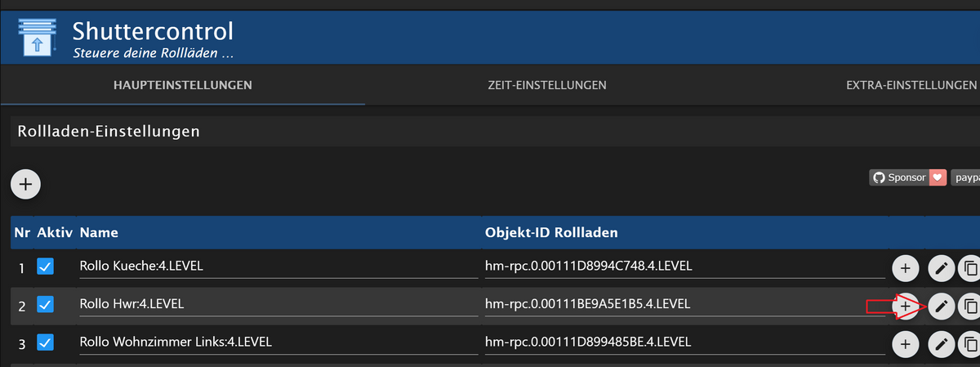
Task: Toggle Aktiv for Rollo Wohnzimmer Links
Action: click(x=46, y=342)
